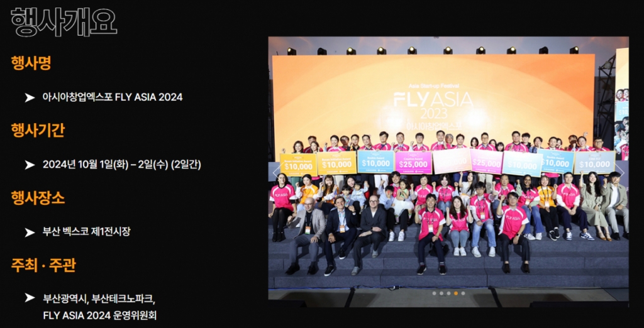This screenshot has height=328, width=644.
Task: Click the 행사개요 page title
Action: point(64,22)
